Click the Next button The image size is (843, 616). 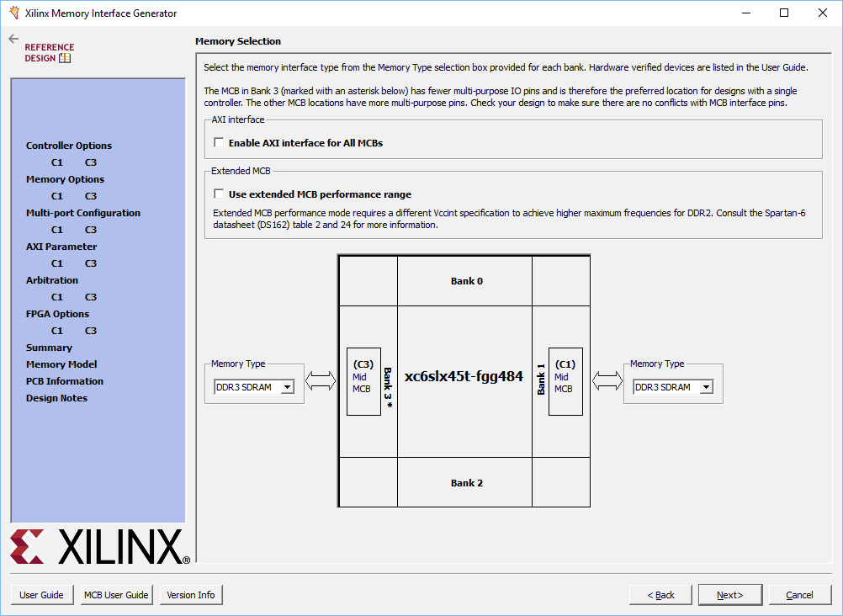[x=729, y=595]
